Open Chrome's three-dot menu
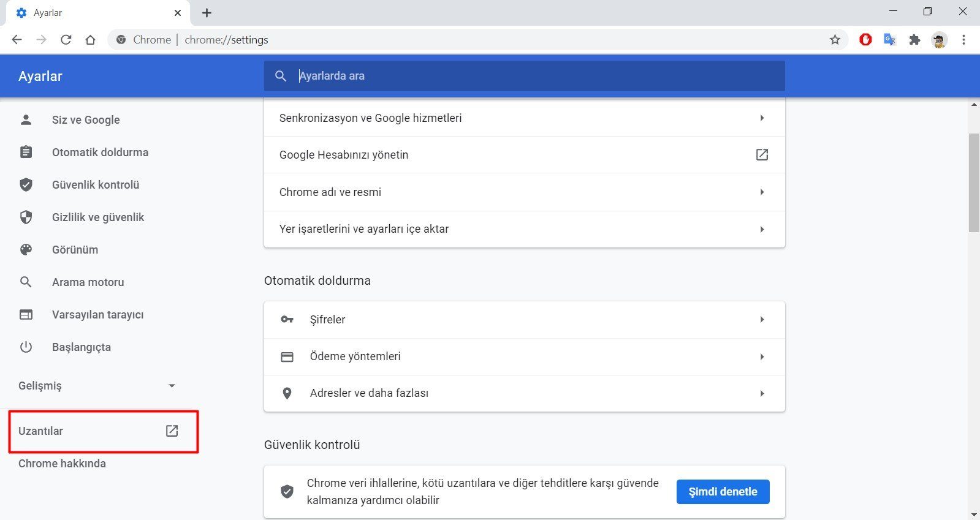 tap(963, 40)
